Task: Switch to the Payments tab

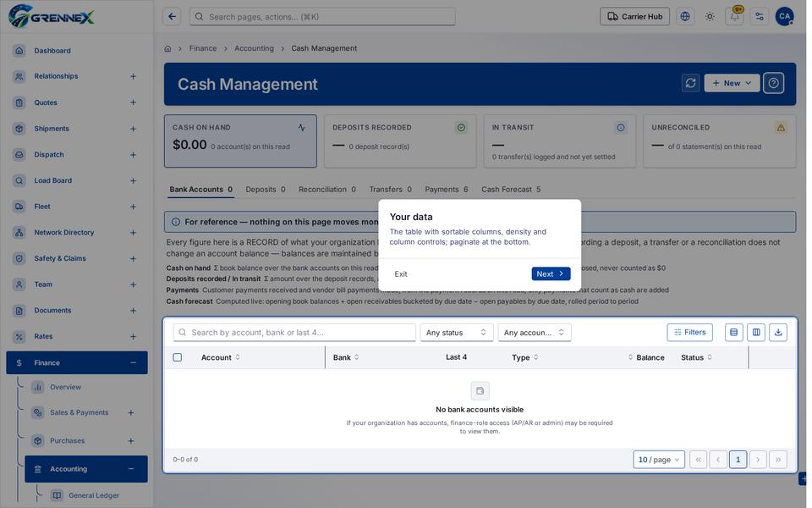Action: pos(447,190)
